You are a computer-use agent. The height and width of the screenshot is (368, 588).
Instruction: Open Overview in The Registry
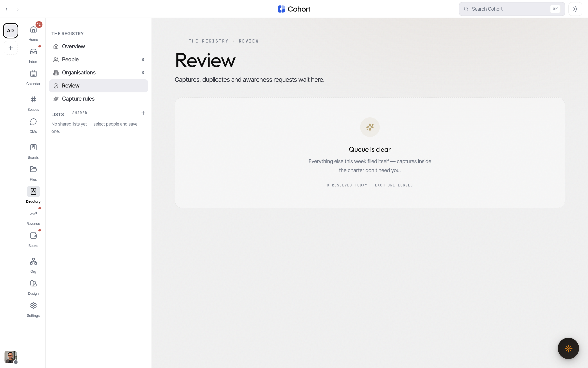coord(98,46)
